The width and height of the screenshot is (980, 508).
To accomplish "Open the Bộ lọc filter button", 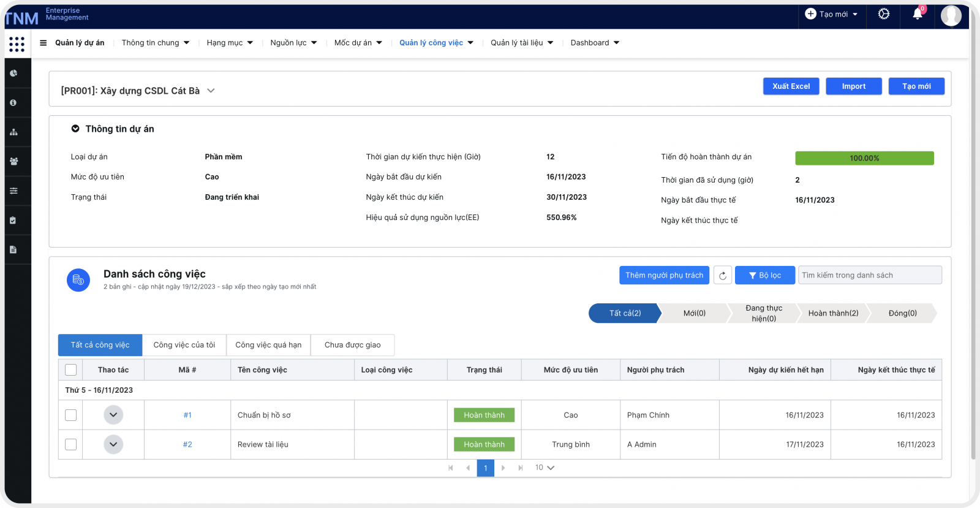I will click(765, 275).
